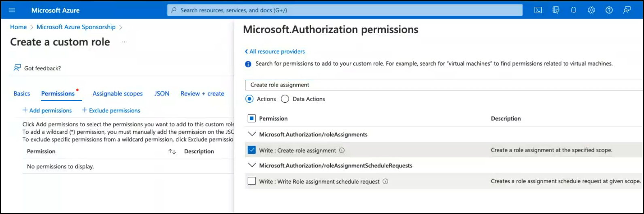Switch to the Assignable scopes tab

click(118, 93)
